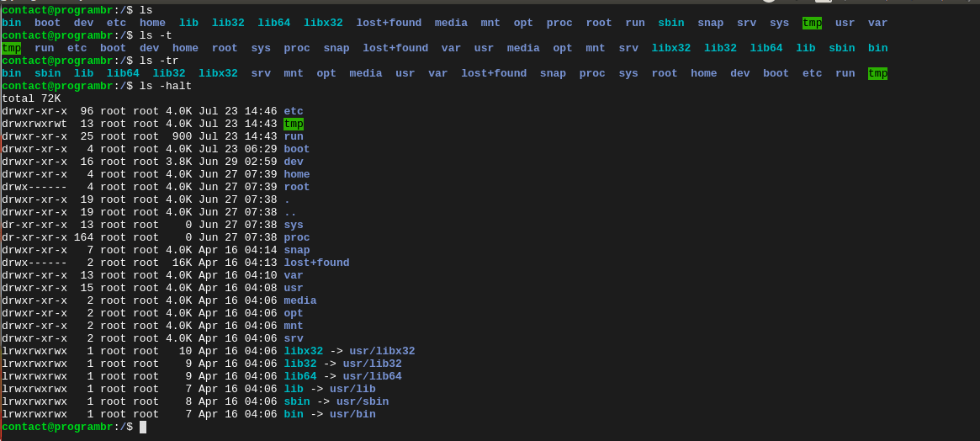Click 'sys' in the dr-xr-xr-x 13 row

click(x=293, y=225)
